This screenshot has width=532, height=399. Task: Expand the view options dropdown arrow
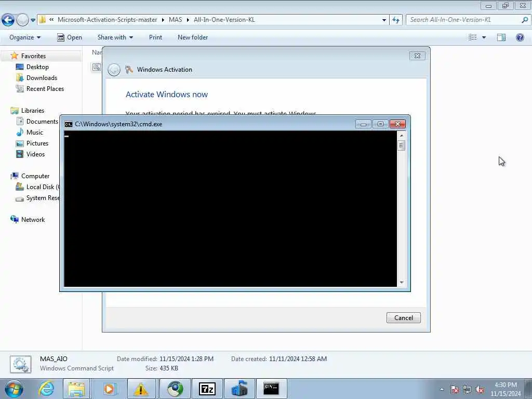(x=484, y=37)
